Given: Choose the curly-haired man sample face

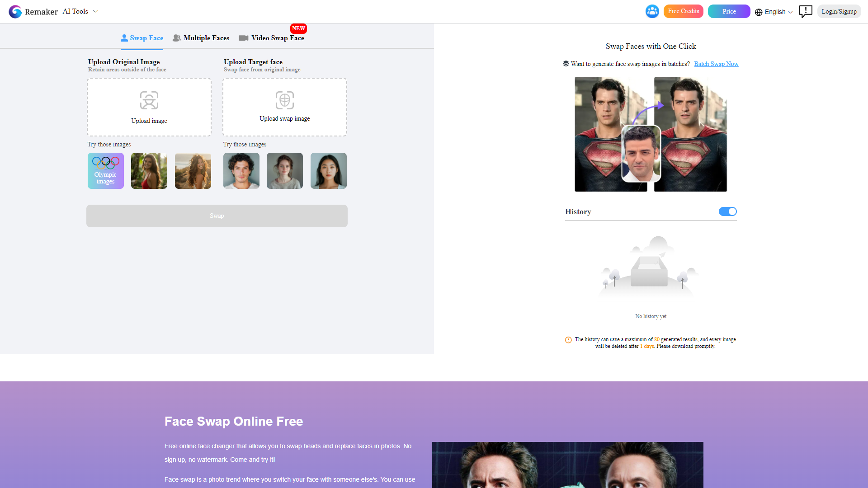Looking at the screenshot, I should (241, 171).
